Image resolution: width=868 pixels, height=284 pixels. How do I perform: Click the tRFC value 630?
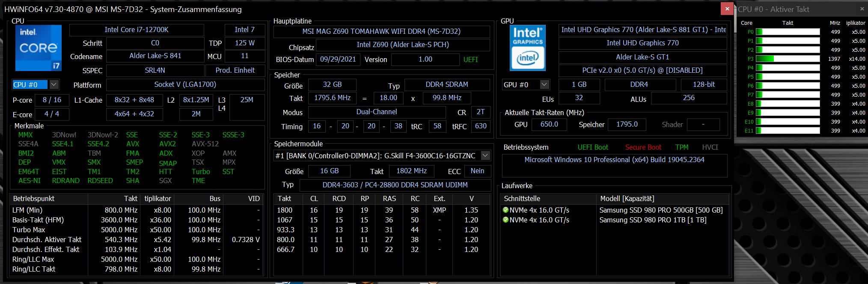pyautogui.click(x=481, y=126)
